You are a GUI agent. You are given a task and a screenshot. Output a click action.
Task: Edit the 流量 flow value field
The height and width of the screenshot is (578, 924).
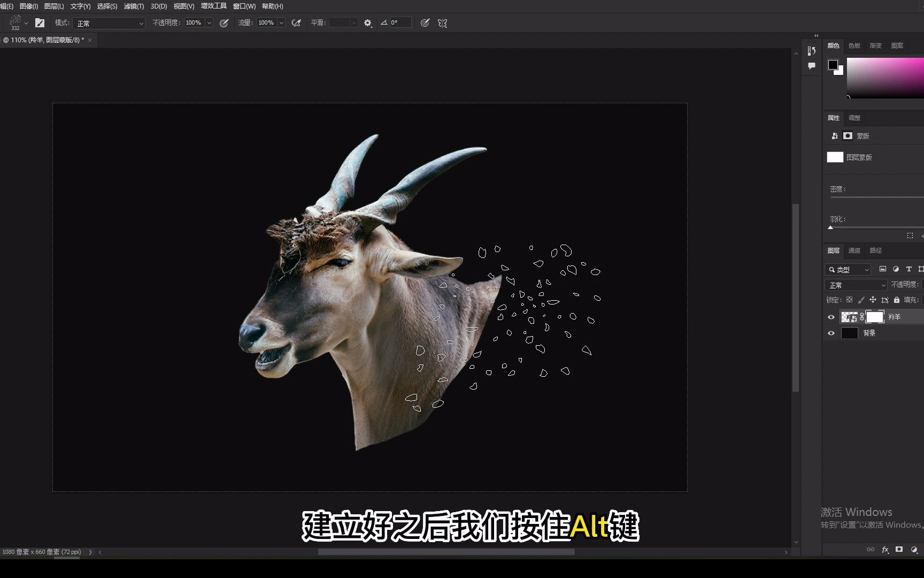(x=266, y=22)
